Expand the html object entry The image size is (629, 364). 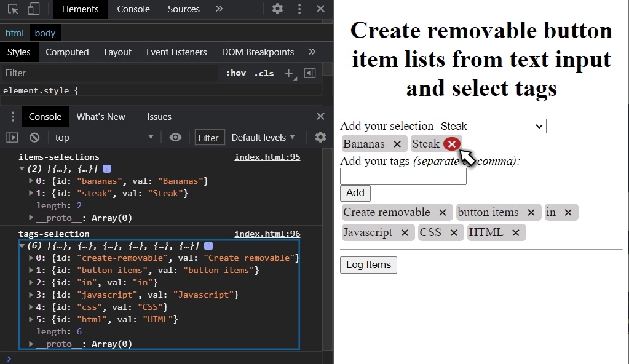click(x=31, y=319)
